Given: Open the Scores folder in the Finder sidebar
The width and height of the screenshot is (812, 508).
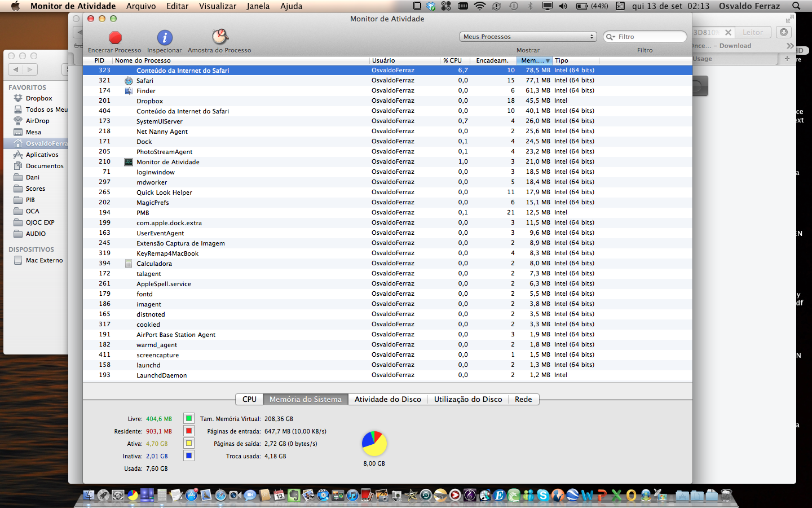Looking at the screenshot, I should click(x=35, y=189).
